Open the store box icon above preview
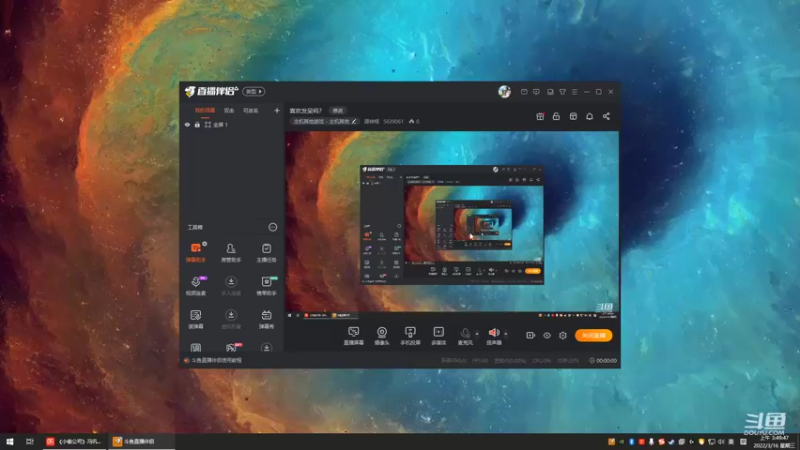Screen dimensions: 800x450 tap(573, 116)
